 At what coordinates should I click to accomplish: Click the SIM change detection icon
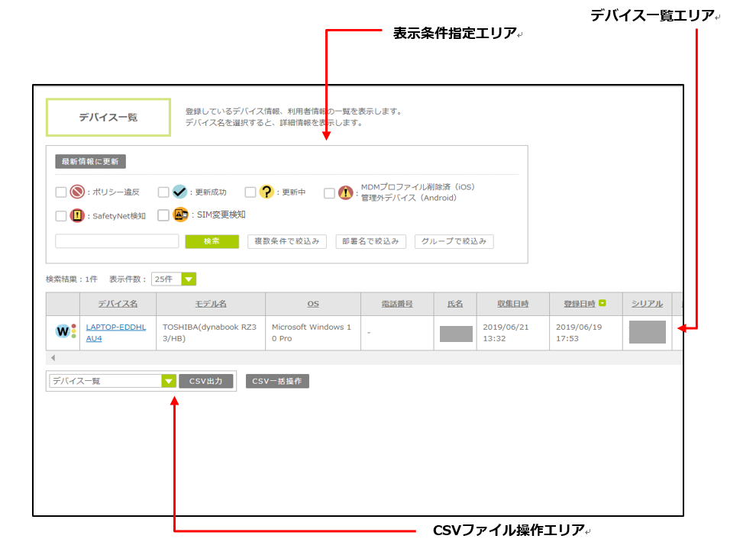179,215
